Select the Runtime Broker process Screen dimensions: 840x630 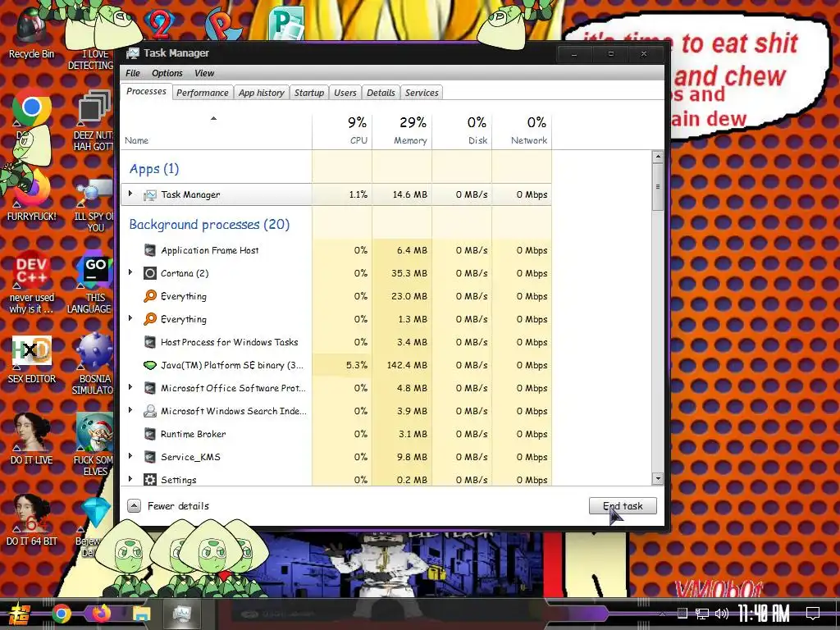[x=336, y=434]
